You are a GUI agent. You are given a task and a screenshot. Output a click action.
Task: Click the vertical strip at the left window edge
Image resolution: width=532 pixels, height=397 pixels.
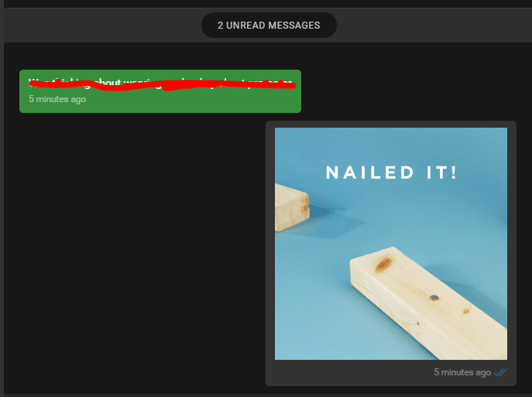click(x=2, y=200)
